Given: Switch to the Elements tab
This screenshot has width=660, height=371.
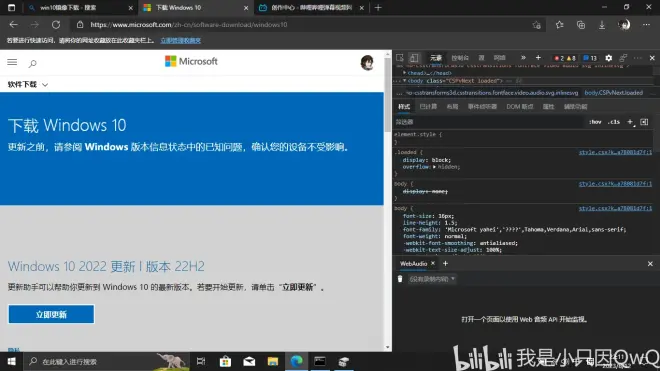Looking at the screenshot, I should [436, 58].
